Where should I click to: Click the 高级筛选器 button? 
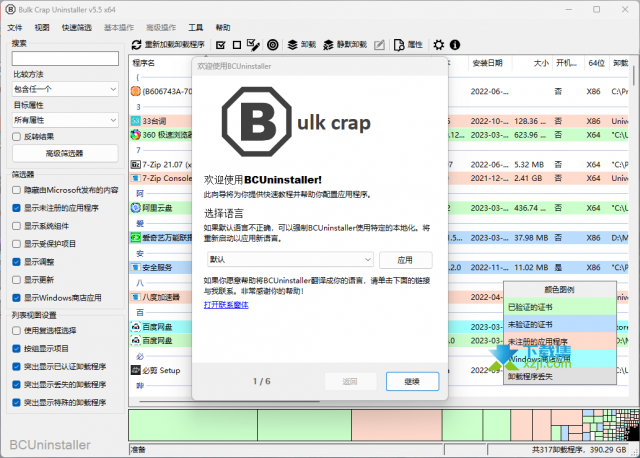[65, 153]
